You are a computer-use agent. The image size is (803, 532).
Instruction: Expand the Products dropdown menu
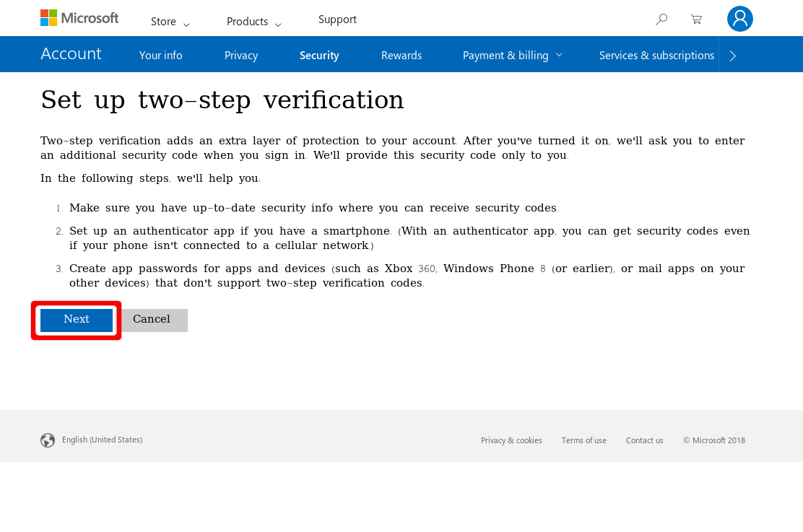pyautogui.click(x=253, y=22)
